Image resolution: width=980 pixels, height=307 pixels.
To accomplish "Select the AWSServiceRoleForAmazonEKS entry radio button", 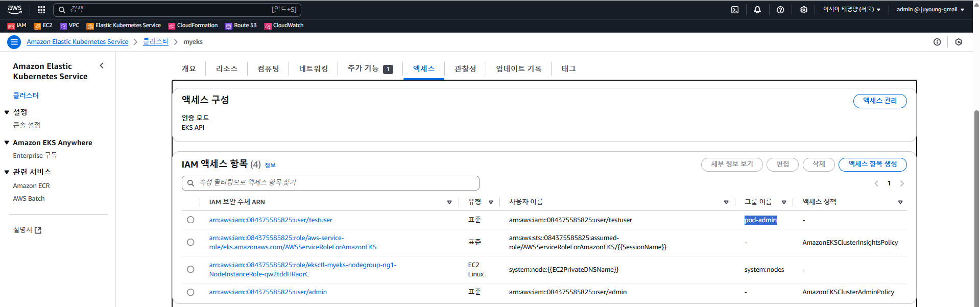I will (x=190, y=242).
